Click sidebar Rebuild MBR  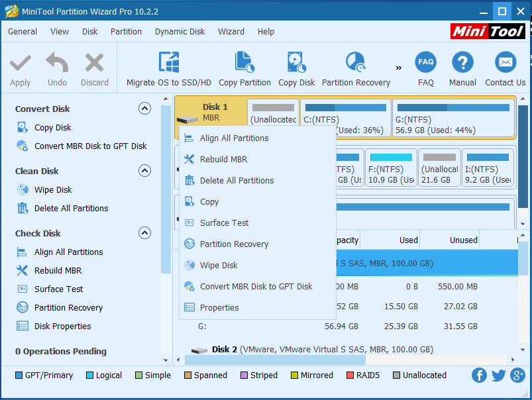tap(49, 270)
